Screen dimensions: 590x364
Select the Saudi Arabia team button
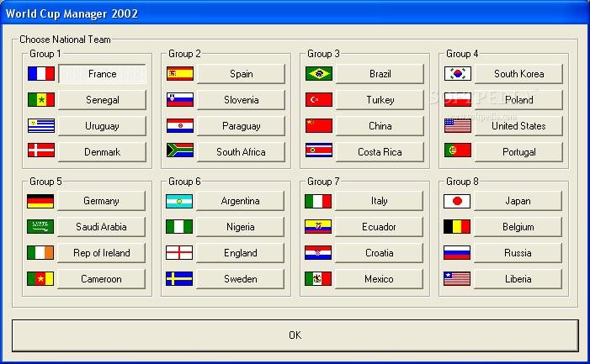[x=102, y=226]
